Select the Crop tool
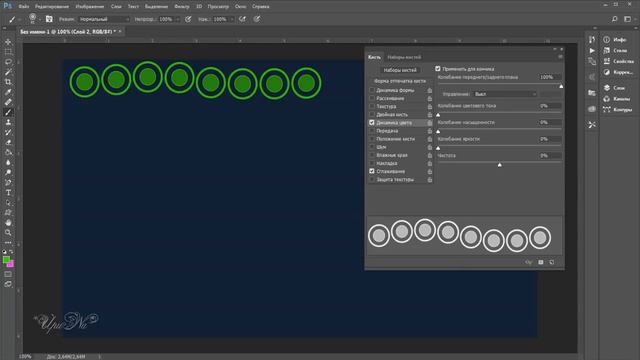The width and height of the screenshot is (640, 360). pyautogui.click(x=8, y=82)
